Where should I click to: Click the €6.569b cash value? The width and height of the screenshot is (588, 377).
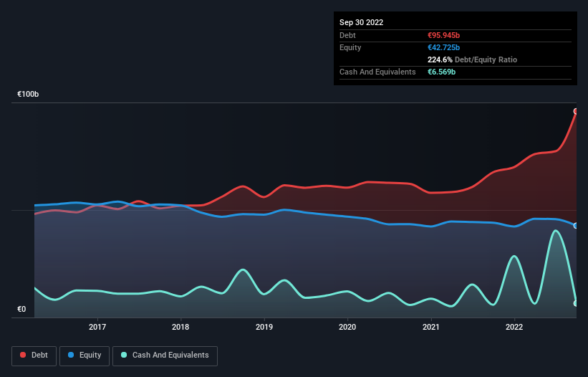tap(441, 72)
